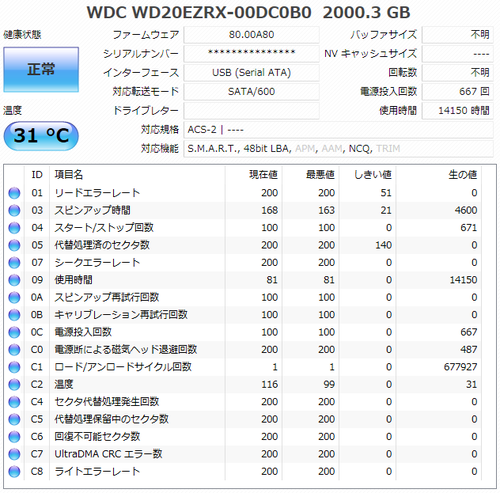Select the 代替処理保留中のセクタ数 attribute name
500x493 pixels.
pos(112,419)
